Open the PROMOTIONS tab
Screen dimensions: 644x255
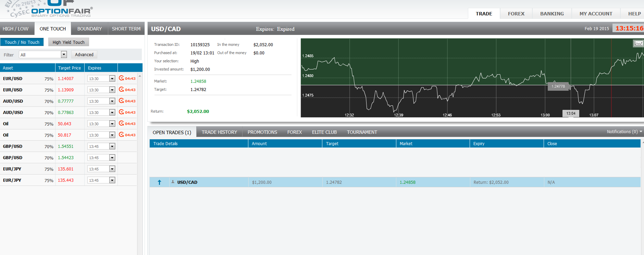(x=262, y=132)
